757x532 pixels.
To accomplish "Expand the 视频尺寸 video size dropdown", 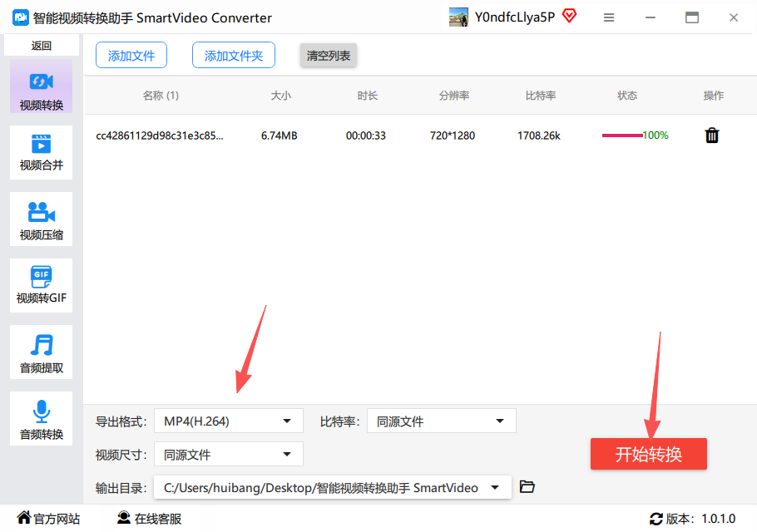I will (x=229, y=455).
